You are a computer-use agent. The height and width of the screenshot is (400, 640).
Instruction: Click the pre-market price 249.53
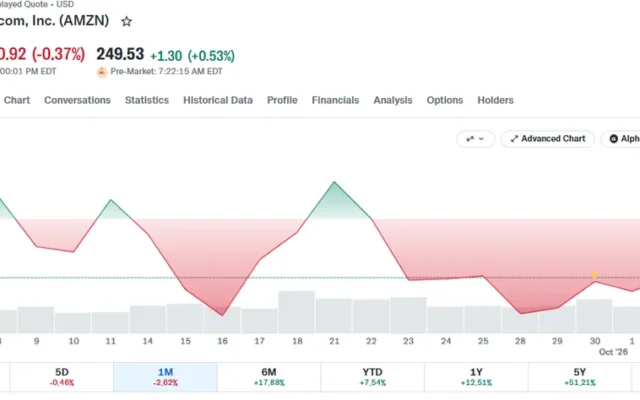(x=120, y=54)
